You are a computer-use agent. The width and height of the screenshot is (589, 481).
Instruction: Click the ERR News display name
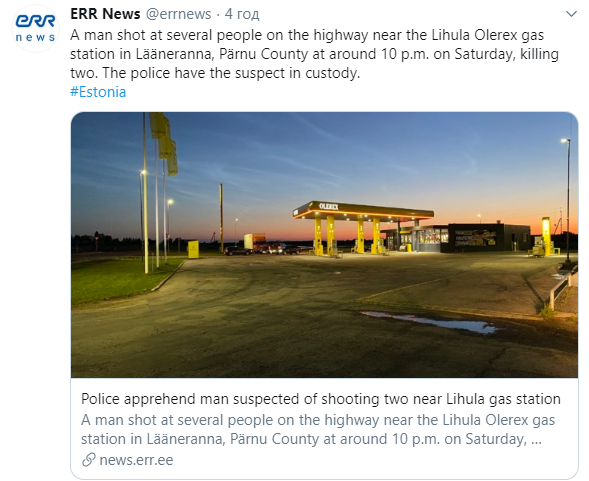pos(105,14)
